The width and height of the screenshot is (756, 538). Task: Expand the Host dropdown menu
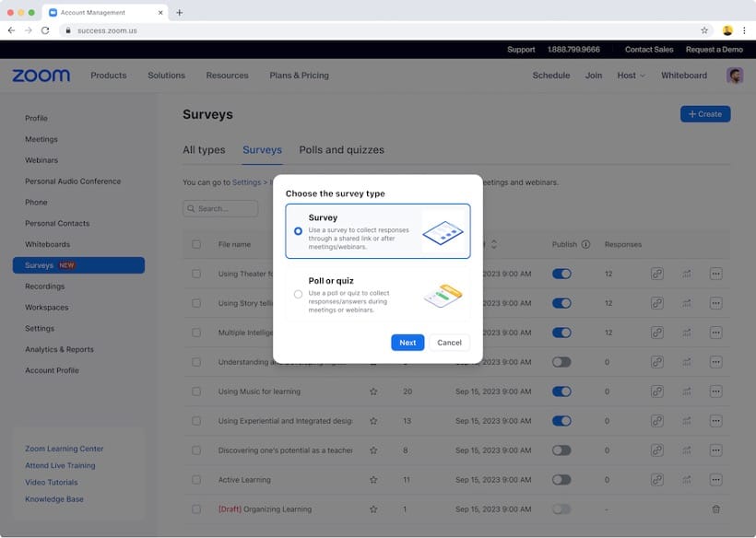click(631, 76)
